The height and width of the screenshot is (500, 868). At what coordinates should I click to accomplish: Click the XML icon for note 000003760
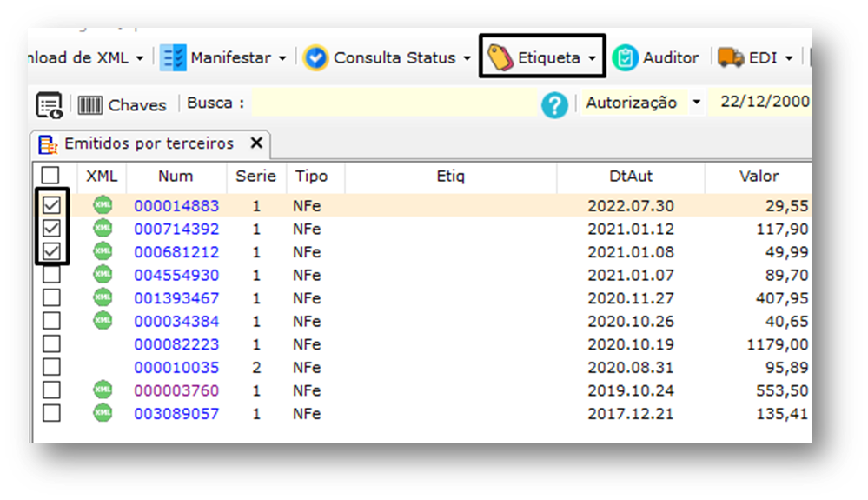103,390
